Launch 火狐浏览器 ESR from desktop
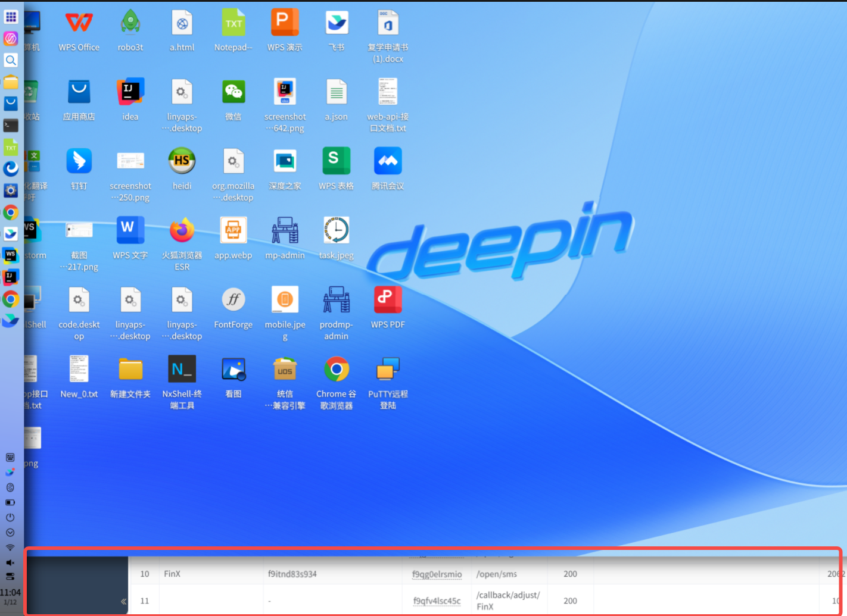Screen dimensions: 847x616 tap(182, 244)
